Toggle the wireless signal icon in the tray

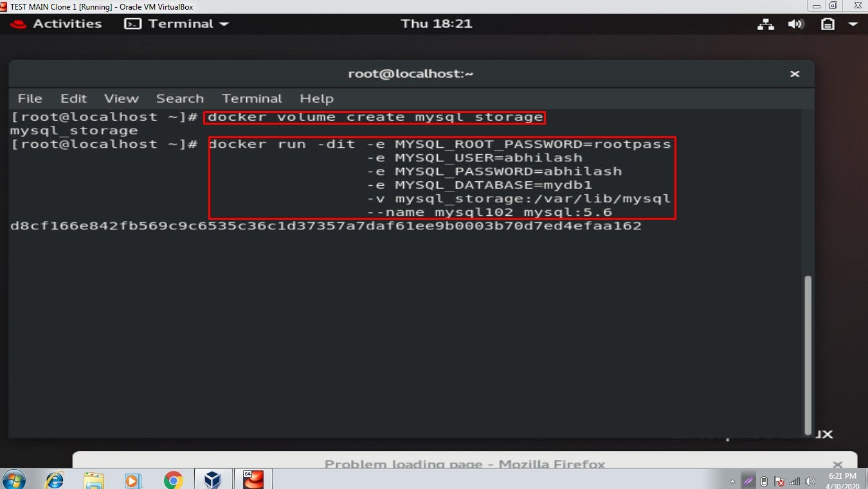794,481
